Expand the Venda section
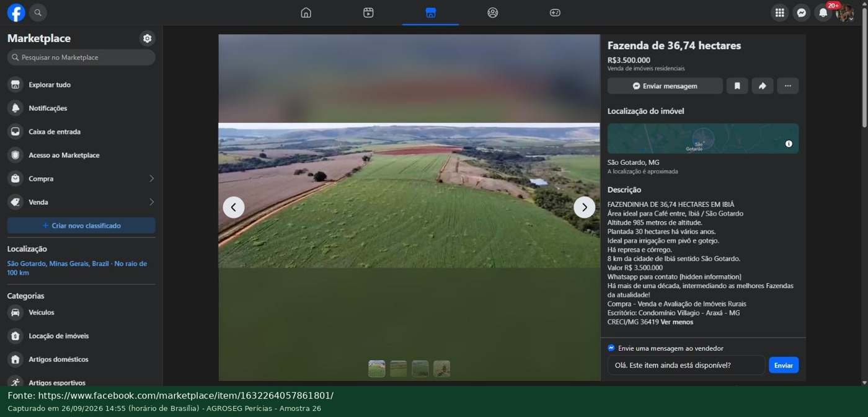 coord(81,203)
